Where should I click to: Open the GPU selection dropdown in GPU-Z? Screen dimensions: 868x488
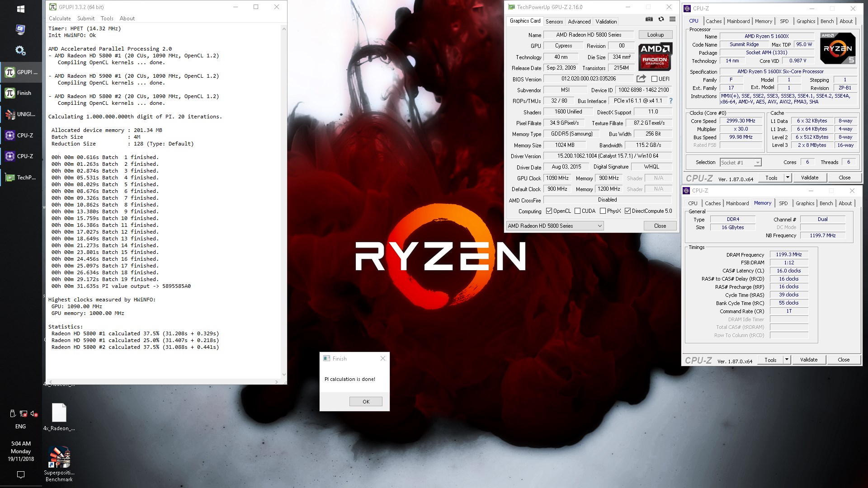click(555, 226)
